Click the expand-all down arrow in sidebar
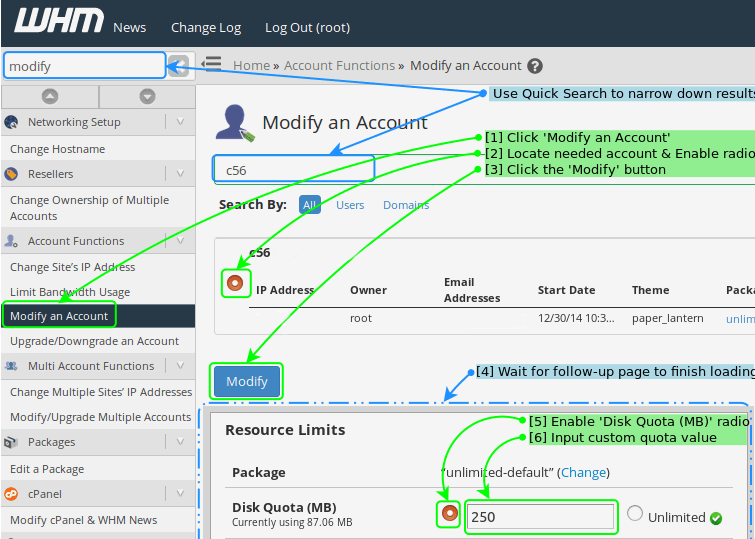Image resolution: width=755 pixels, height=539 pixels. coord(147,96)
